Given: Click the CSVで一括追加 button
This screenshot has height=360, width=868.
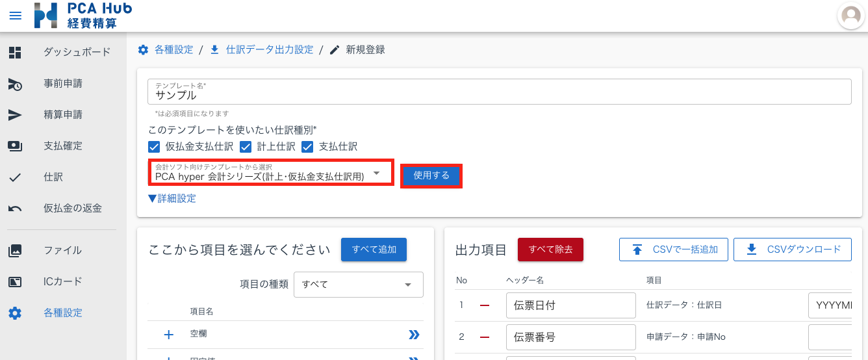Looking at the screenshot, I should pos(674,250).
